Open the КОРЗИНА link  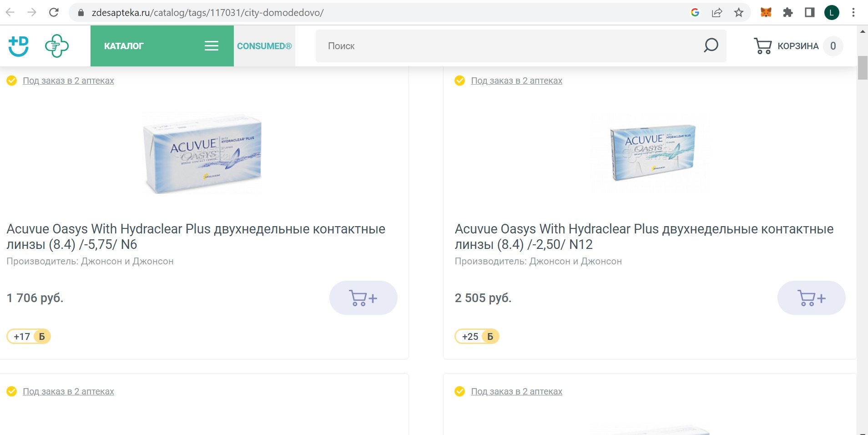coord(798,46)
